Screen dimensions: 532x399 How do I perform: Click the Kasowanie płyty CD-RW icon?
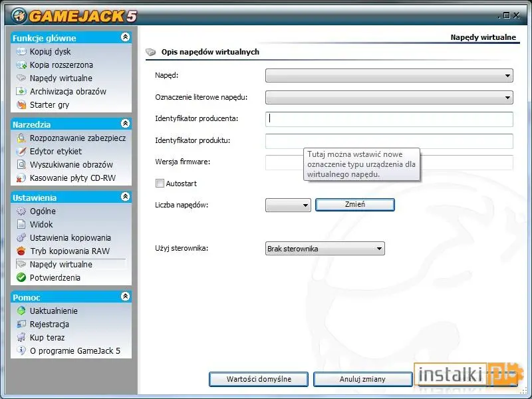point(21,178)
